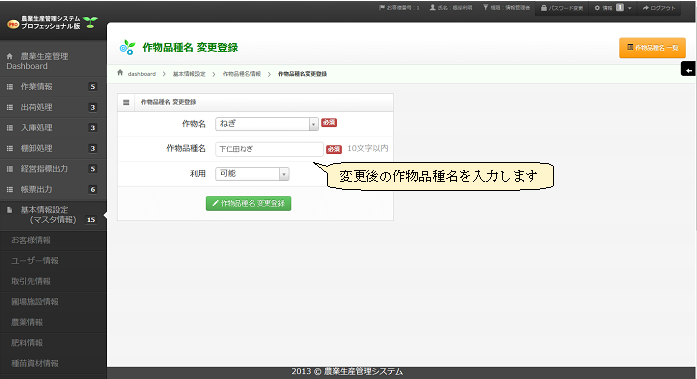The image size is (697, 379).
Task: Click the 作物品種名情報 breadcrumb link
Action: point(242,74)
